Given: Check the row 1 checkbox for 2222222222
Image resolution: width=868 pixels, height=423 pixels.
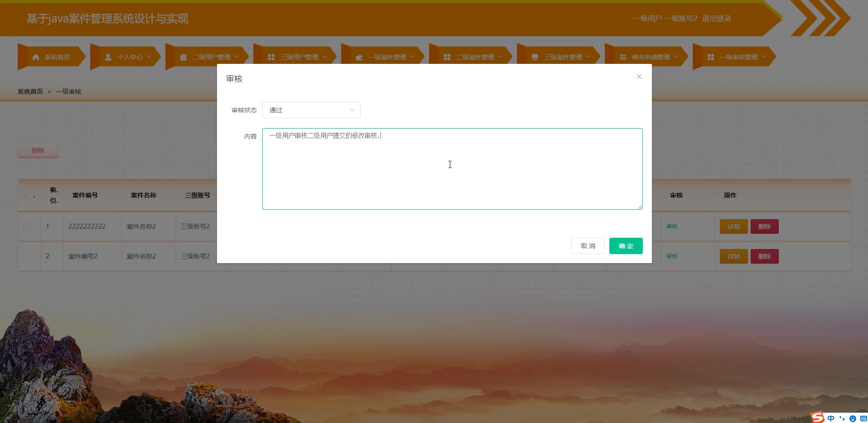Looking at the screenshot, I should (x=26, y=226).
